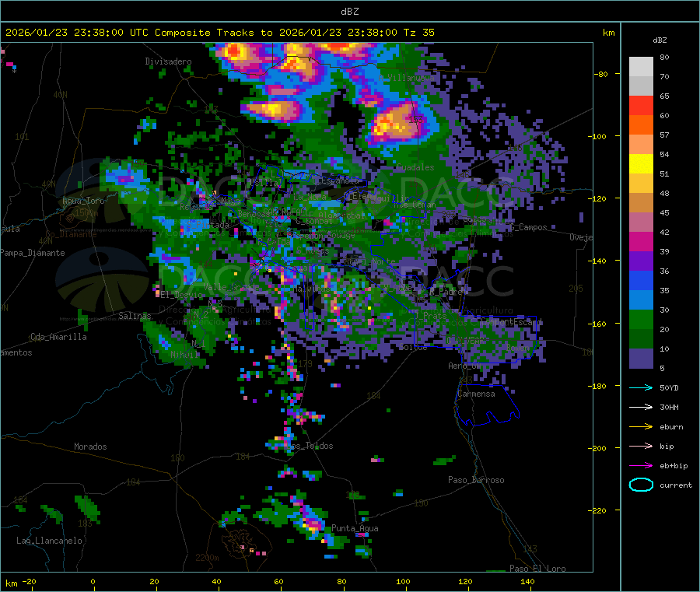Click the magenta eb+bip arrow in legend
The height and width of the screenshot is (592, 700).
pyautogui.click(x=641, y=466)
